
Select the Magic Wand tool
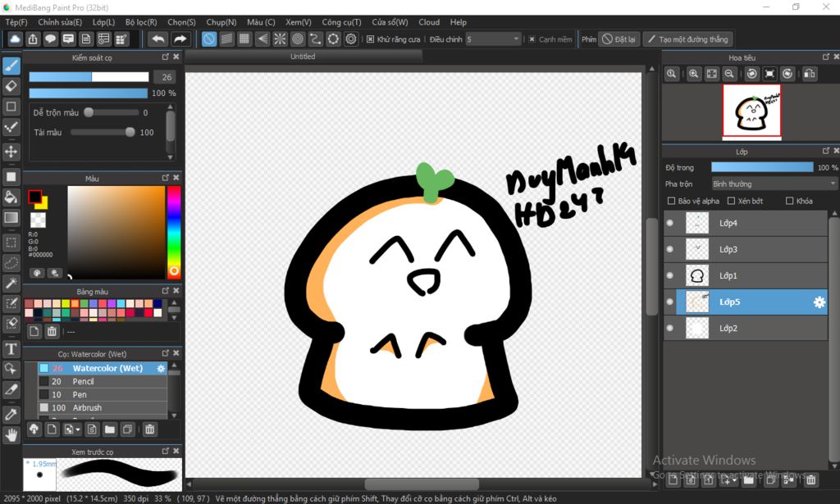click(11, 283)
